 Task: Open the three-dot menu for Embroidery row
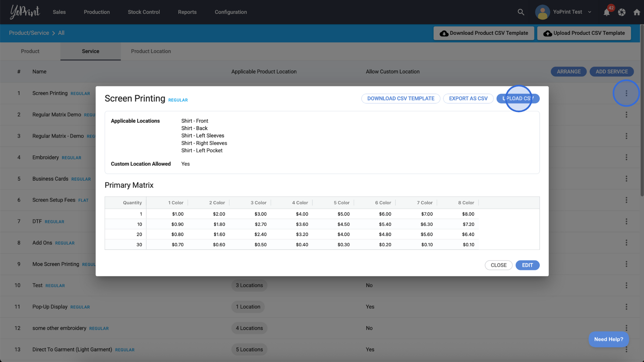coord(626,157)
